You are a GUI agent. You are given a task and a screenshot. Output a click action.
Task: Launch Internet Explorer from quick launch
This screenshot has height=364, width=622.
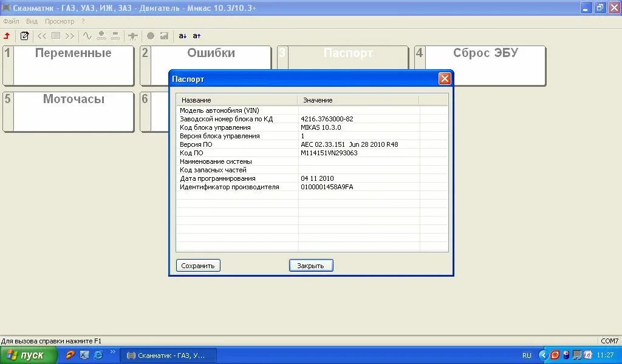98,355
